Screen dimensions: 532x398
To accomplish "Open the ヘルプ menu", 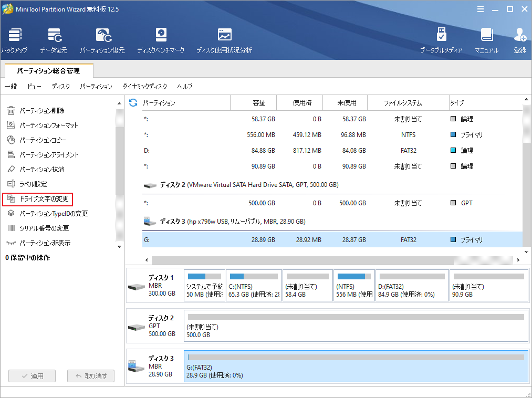I will pos(184,87).
